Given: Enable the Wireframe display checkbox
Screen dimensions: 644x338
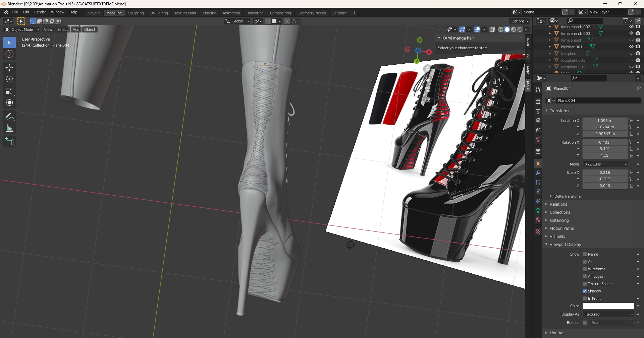Looking at the screenshot, I should [x=585, y=269].
